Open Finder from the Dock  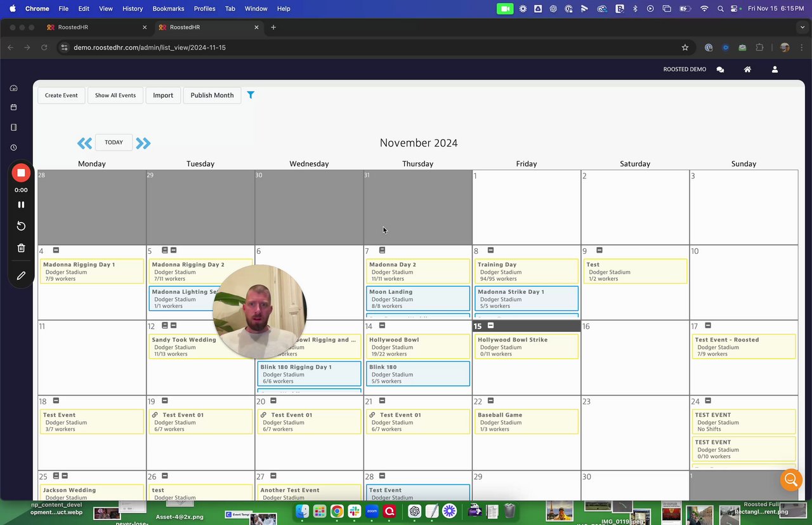(x=302, y=510)
